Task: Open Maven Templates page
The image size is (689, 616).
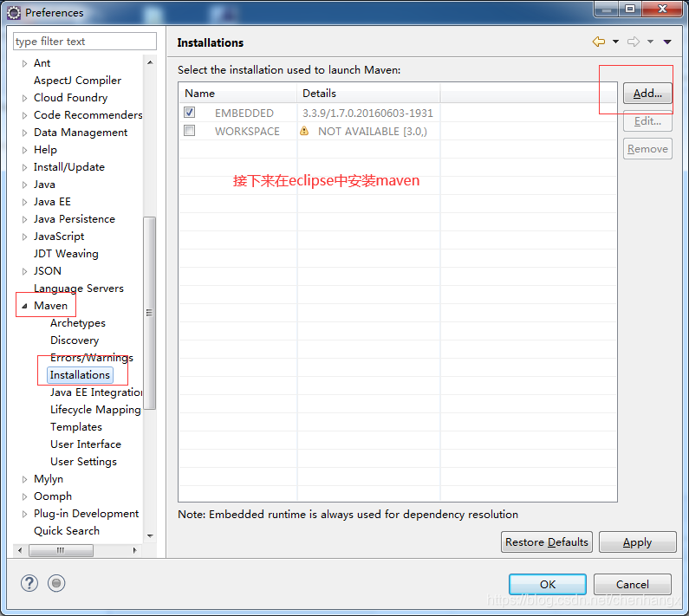Action: [x=76, y=426]
